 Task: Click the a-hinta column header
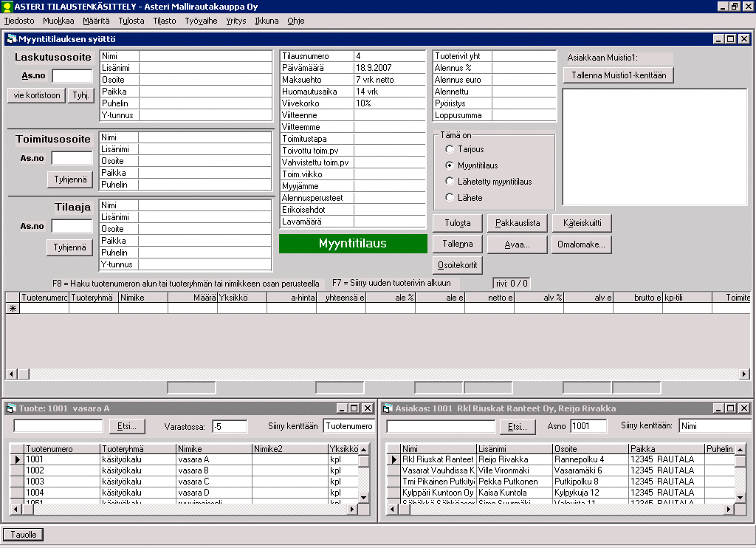(292, 298)
